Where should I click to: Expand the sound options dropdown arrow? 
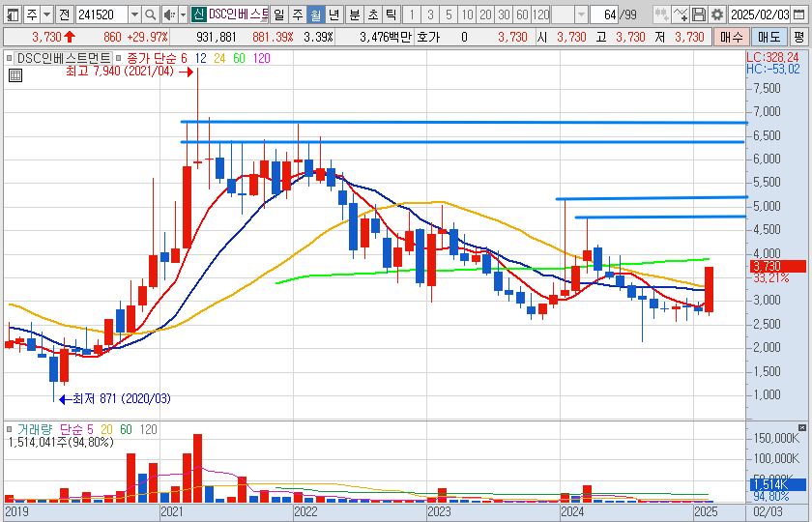coord(183,14)
